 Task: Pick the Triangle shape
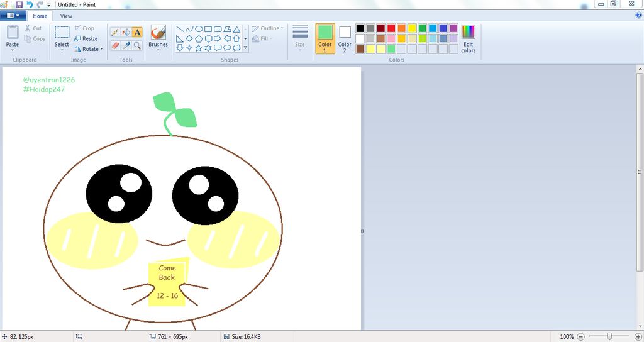236,29
